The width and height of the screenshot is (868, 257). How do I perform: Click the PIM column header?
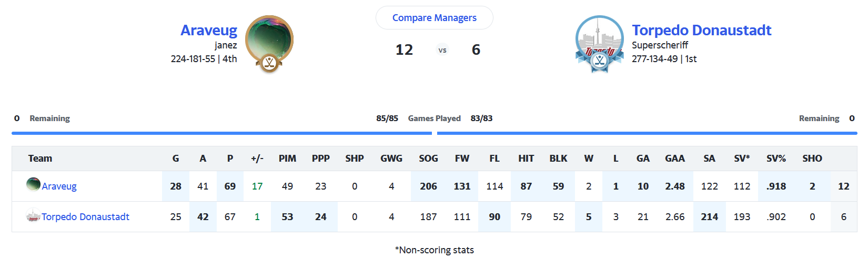287,159
